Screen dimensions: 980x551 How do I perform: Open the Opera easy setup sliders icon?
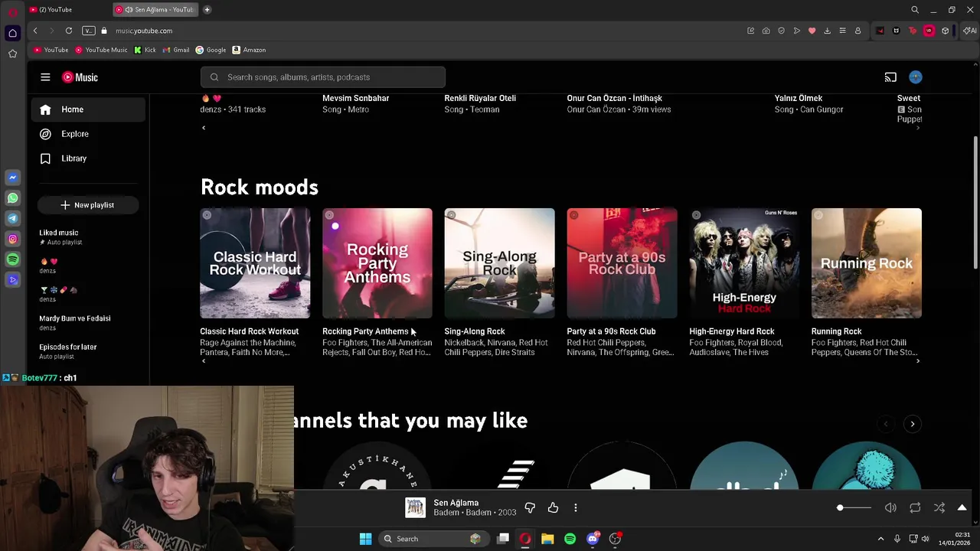click(842, 31)
